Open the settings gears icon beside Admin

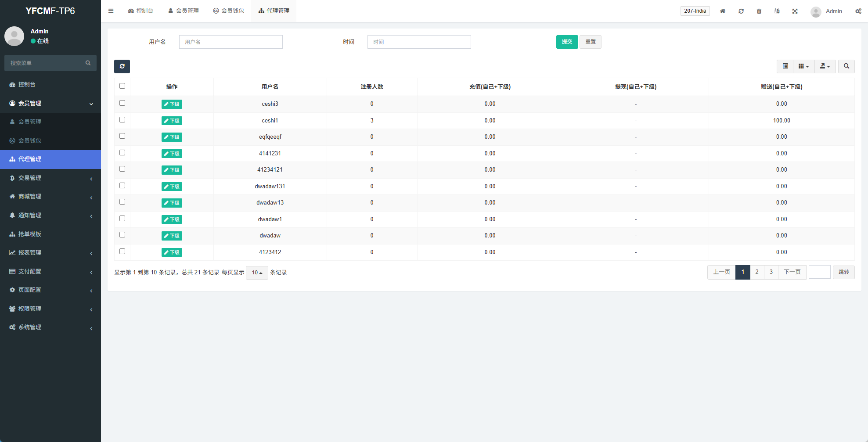[858, 11]
